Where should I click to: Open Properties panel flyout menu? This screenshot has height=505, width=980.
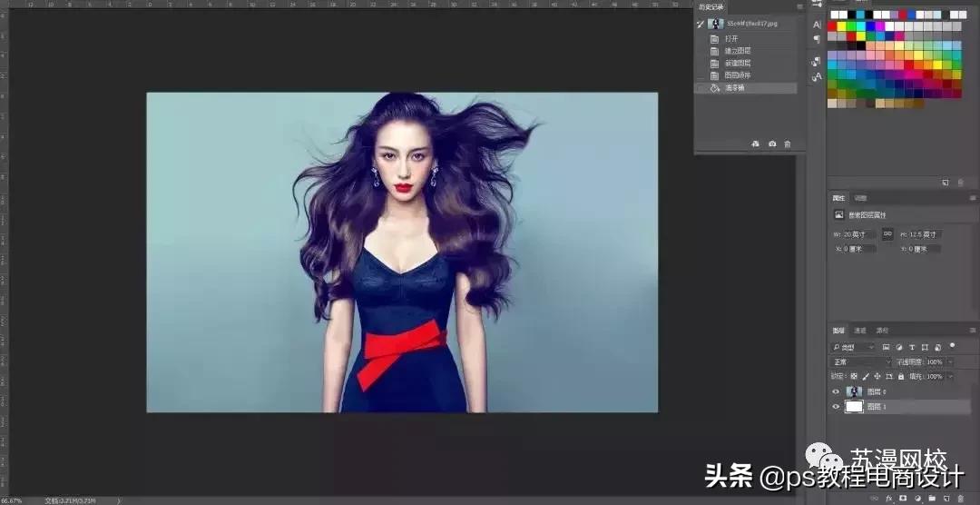tap(973, 198)
